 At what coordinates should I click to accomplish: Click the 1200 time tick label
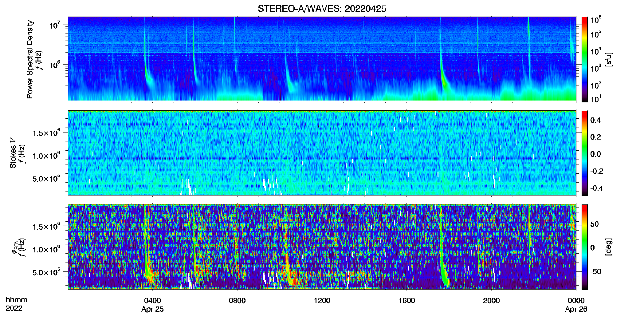(322, 300)
